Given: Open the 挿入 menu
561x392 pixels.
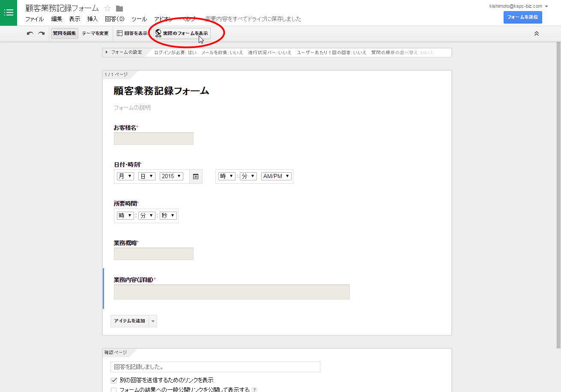Looking at the screenshot, I should 93,19.
